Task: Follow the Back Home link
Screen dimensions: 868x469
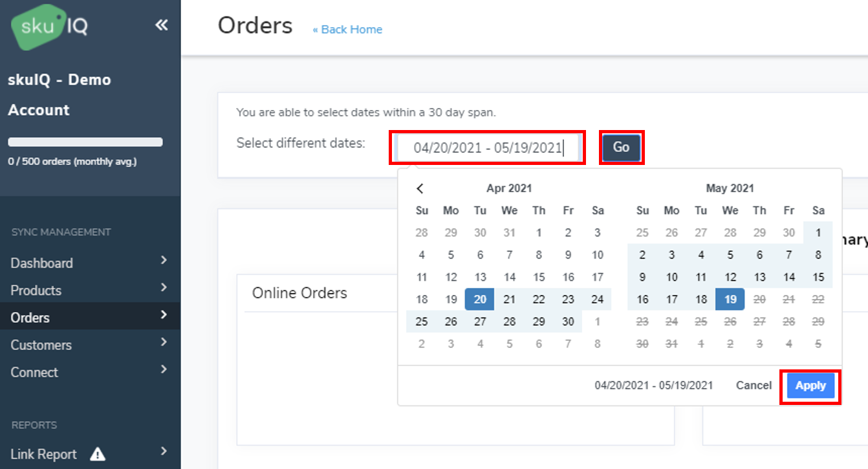Action: 347,29
